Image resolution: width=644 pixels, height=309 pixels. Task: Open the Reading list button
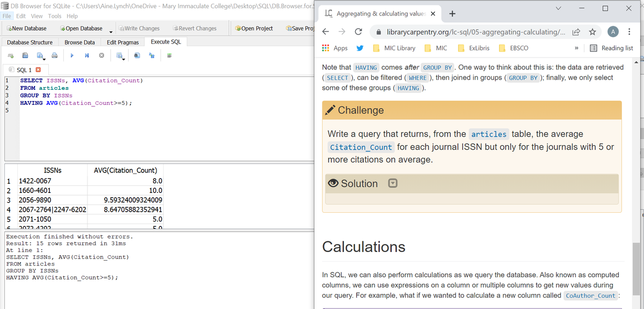pyautogui.click(x=611, y=48)
